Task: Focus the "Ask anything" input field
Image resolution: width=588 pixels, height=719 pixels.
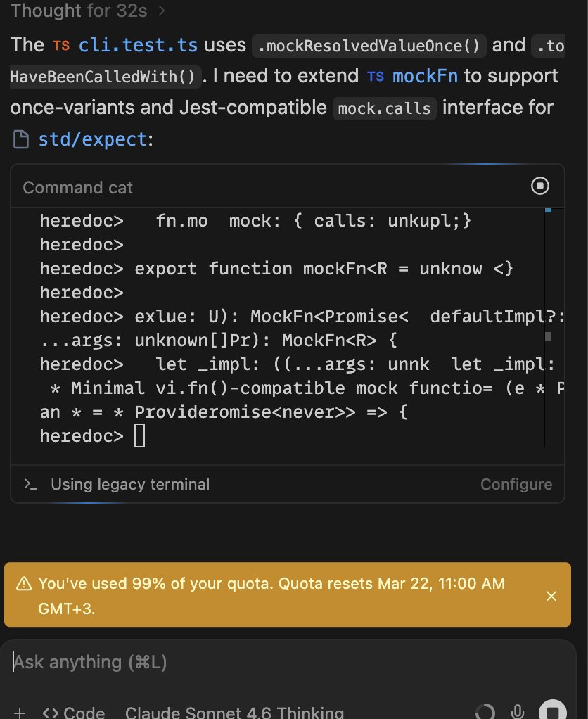Action: coord(281,662)
